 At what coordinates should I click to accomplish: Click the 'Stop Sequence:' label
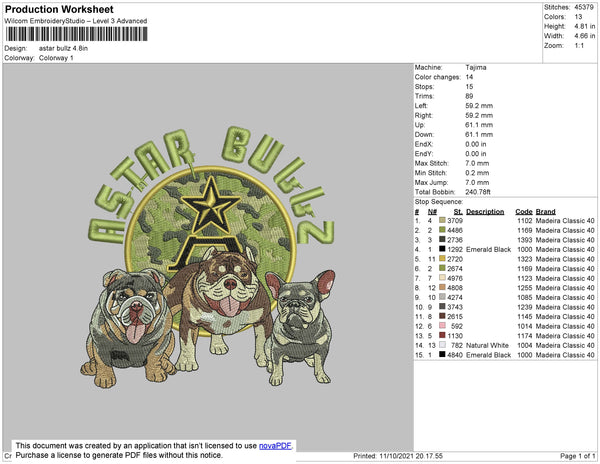click(x=439, y=202)
